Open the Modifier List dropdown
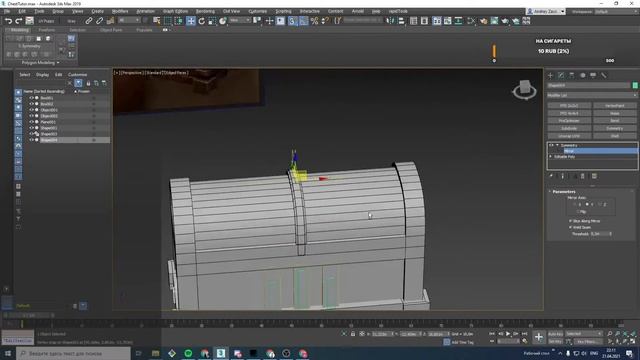Viewport: 640px width, 360px height. 592,95
